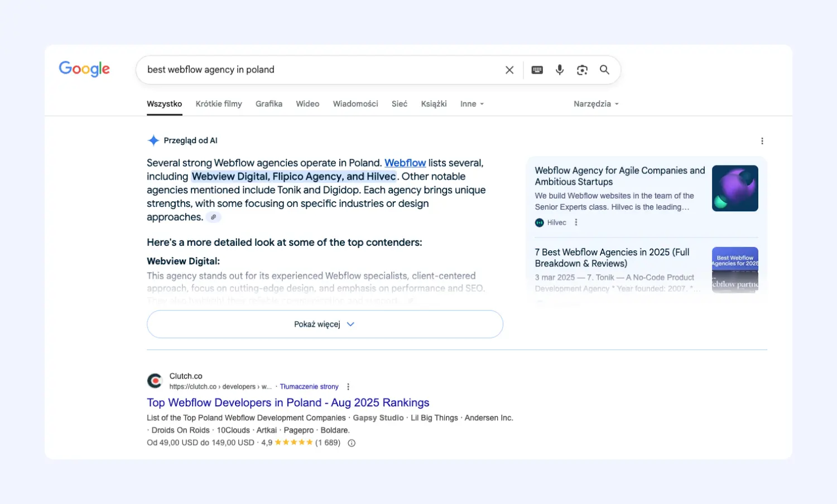This screenshot has height=504, width=837.
Task: Open AI Overview three-dot options menu
Action: point(762,141)
